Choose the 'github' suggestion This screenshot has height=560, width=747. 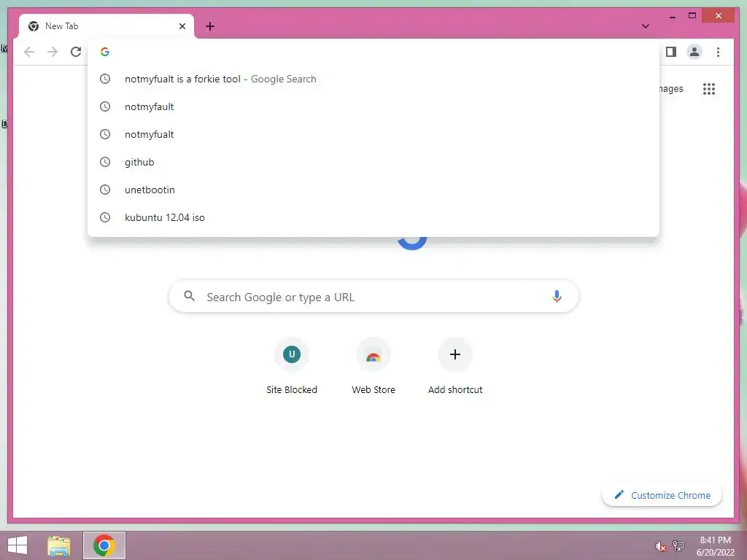pos(373,162)
